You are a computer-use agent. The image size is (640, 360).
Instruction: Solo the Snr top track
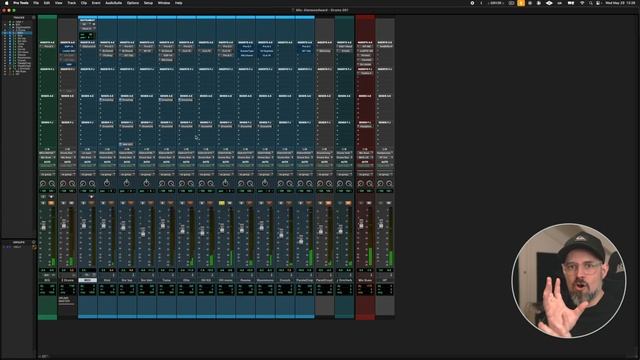point(122,203)
